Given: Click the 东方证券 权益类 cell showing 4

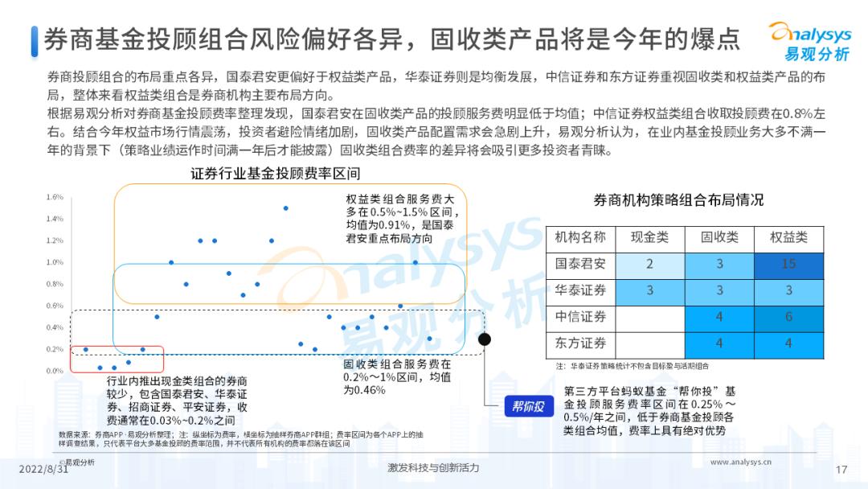Looking at the screenshot, I should [x=789, y=344].
